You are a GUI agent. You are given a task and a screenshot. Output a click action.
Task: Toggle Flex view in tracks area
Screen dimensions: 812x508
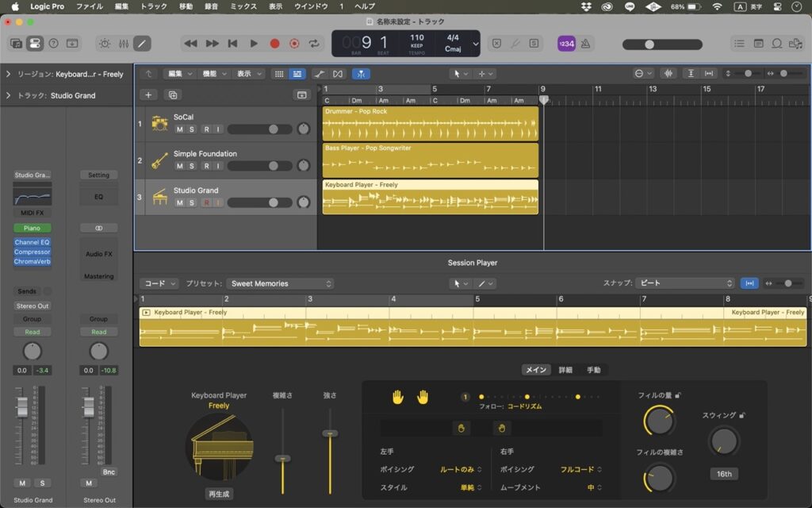click(338, 74)
